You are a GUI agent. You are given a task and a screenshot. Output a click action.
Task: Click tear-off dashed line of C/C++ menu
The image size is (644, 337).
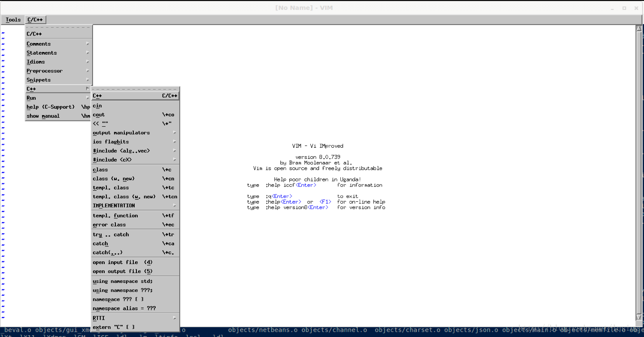[x=59, y=27]
